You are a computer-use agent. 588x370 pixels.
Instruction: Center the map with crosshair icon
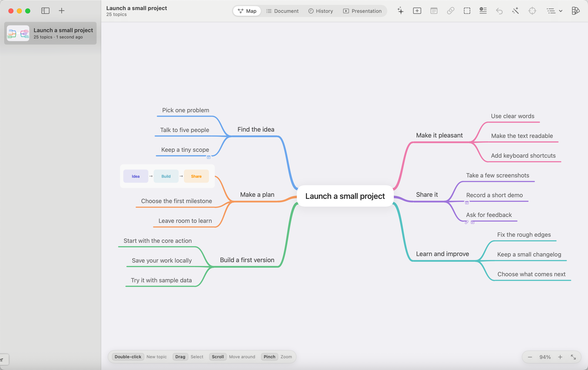(532, 11)
